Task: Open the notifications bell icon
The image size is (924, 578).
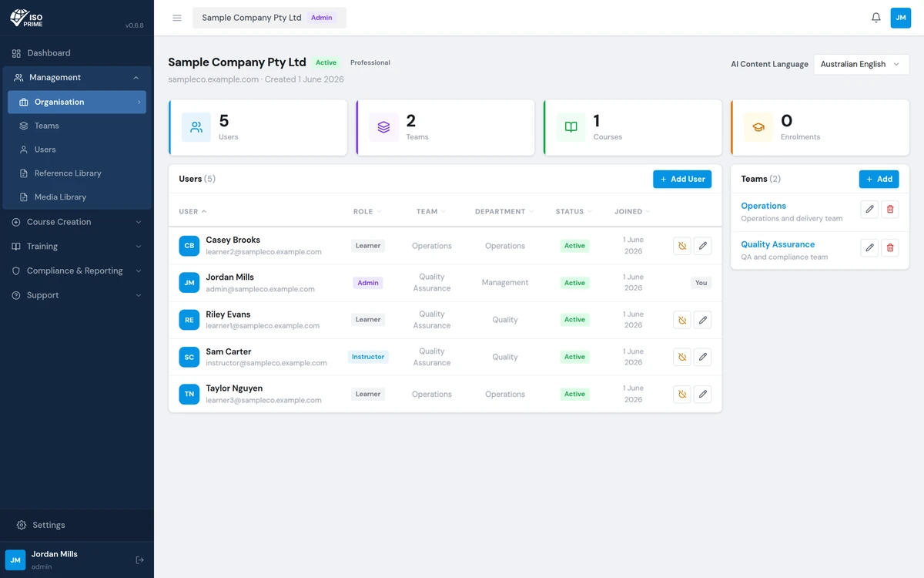Action: tap(876, 18)
